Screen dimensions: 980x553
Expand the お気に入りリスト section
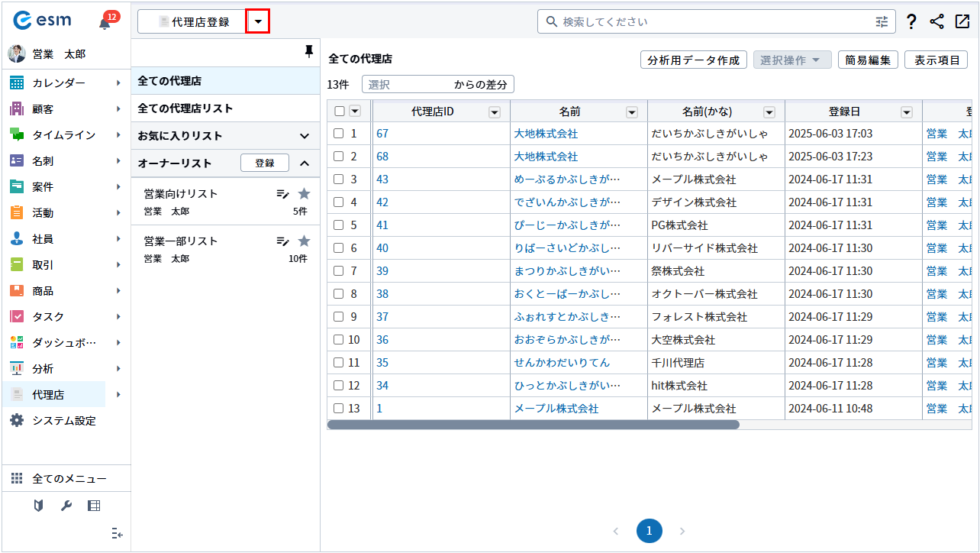(x=304, y=136)
